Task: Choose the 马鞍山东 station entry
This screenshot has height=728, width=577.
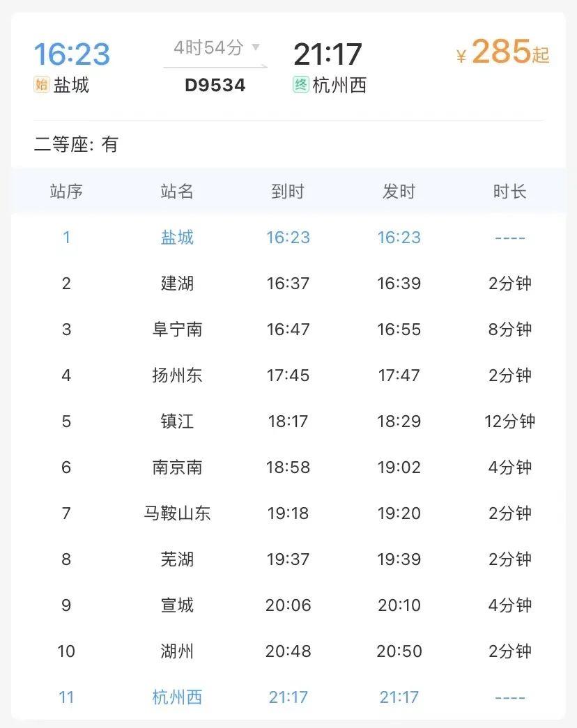Action: click(177, 513)
